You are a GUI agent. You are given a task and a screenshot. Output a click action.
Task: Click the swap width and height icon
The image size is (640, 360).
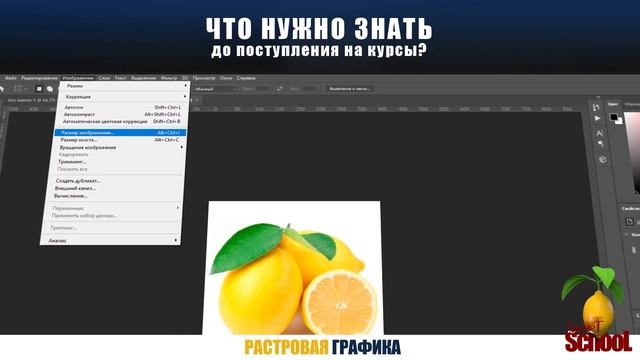click(280, 89)
